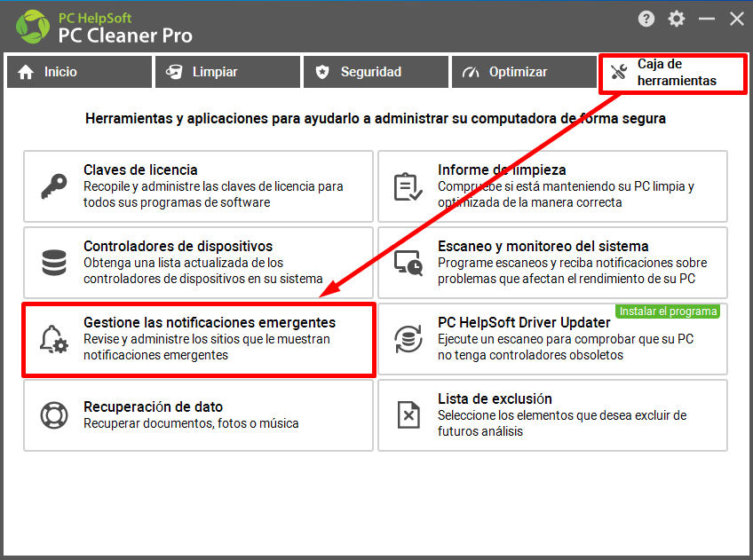Image resolution: width=753 pixels, height=560 pixels.
Task: Click 'Recuperar documentos, fotos o música' text
Action: [x=191, y=423]
